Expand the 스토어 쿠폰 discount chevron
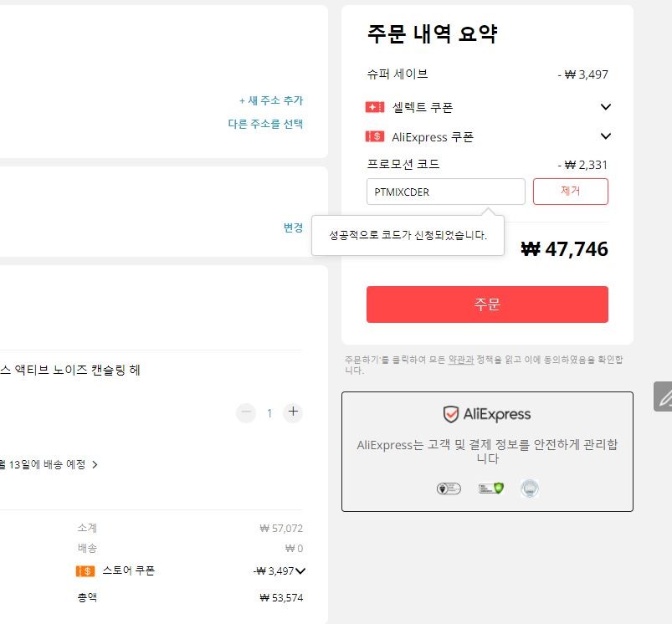672x624 pixels. point(300,571)
